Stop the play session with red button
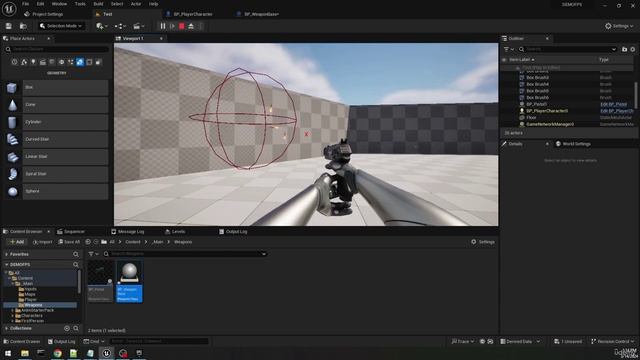This screenshot has height=360, width=640. 182,26
